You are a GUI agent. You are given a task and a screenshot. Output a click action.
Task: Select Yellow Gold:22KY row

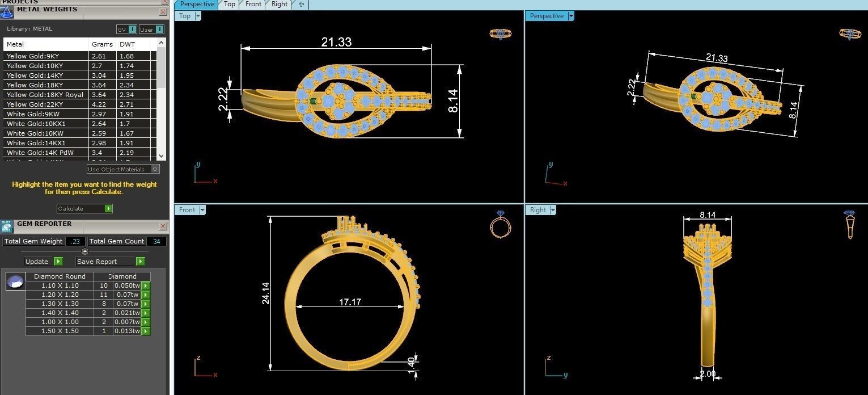(x=80, y=104)
